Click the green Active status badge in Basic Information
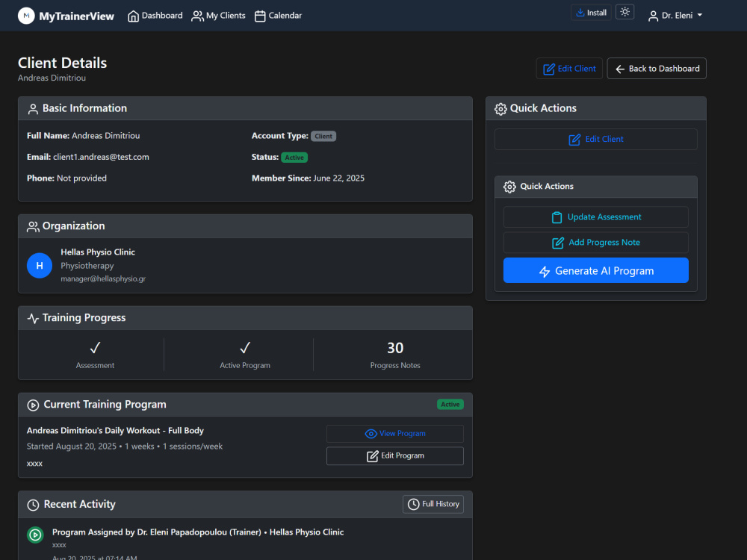Viewport: 747px width, 560px height. click(x=294, y=158)
